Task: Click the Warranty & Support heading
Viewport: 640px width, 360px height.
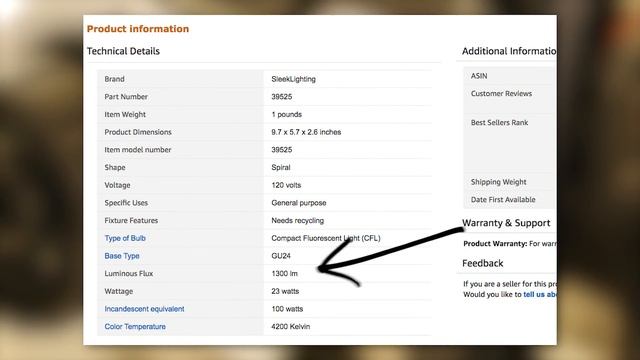Action: coord(506,223)
